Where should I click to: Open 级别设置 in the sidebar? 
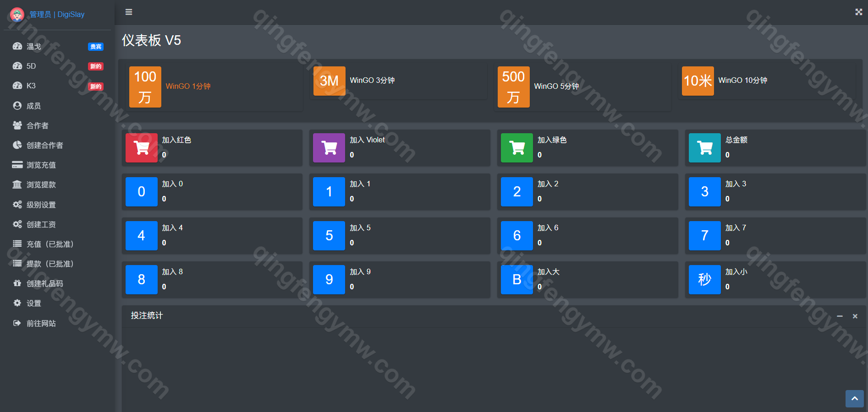57,205
